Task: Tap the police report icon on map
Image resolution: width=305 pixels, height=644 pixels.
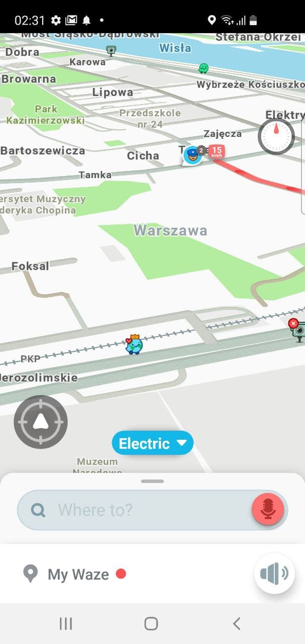Action: point(192,155)
